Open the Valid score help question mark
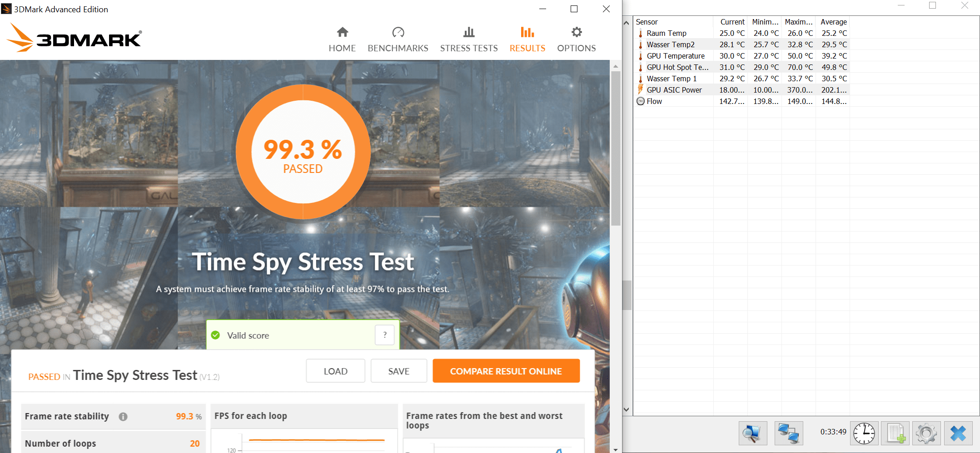 click(385, 335)
